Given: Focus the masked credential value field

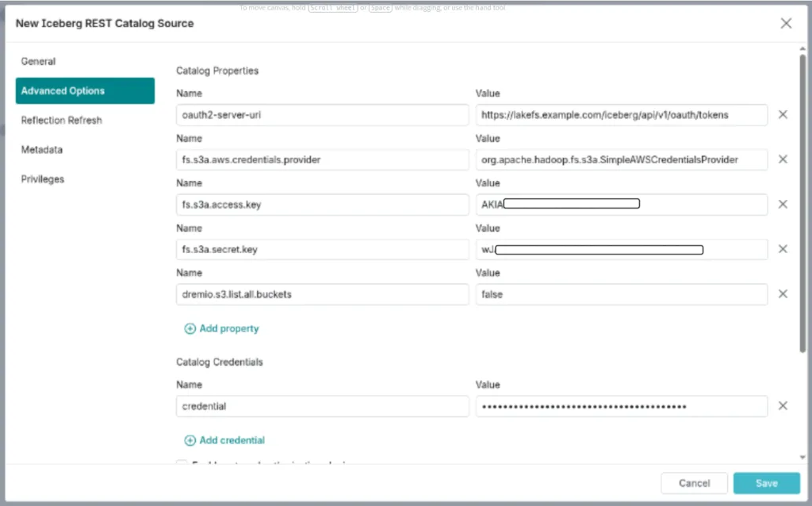Looking at the screenshot, I should click(x=621, y=406).
